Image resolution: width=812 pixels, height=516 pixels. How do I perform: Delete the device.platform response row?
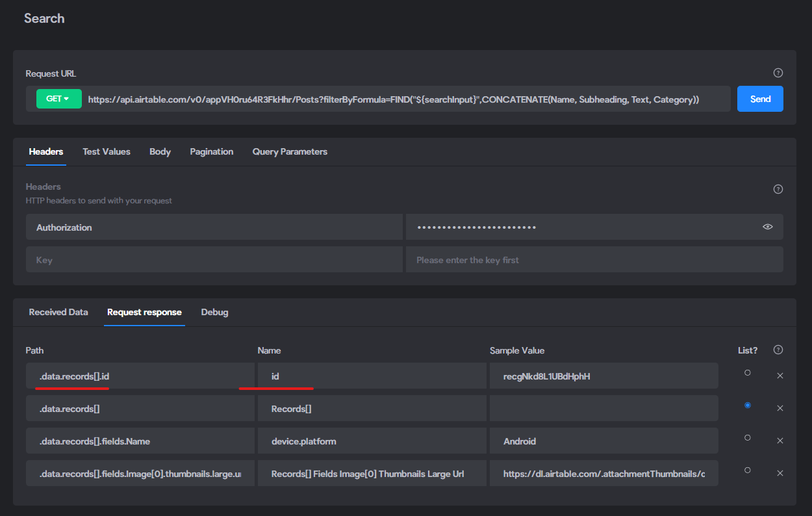(x=780, y=441)
